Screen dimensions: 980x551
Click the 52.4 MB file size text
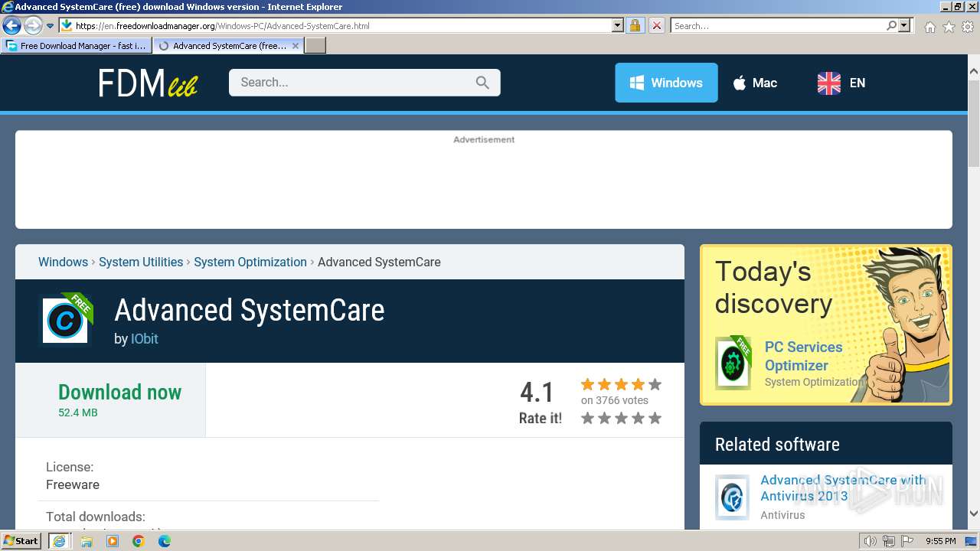pyautogui.click(x=78, y=412)
